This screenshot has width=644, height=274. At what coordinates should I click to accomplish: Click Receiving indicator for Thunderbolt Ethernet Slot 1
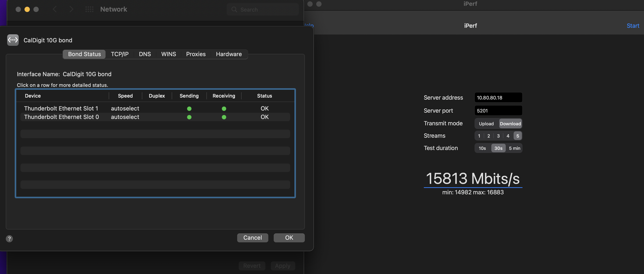(224, 108)
